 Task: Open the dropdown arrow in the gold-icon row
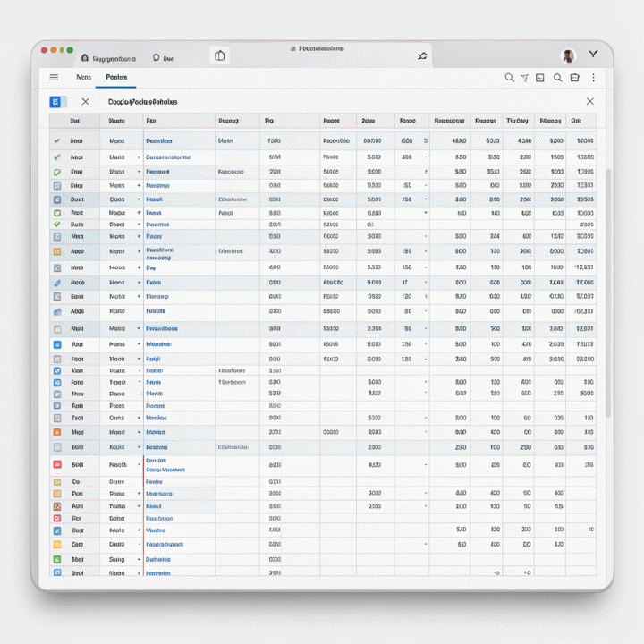coord(139,251)
